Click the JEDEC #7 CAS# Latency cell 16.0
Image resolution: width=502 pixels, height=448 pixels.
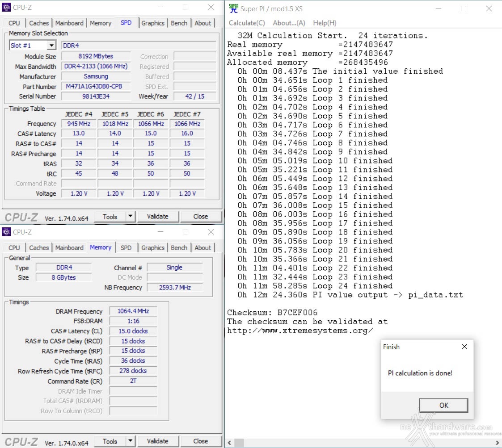click(187, 134)
